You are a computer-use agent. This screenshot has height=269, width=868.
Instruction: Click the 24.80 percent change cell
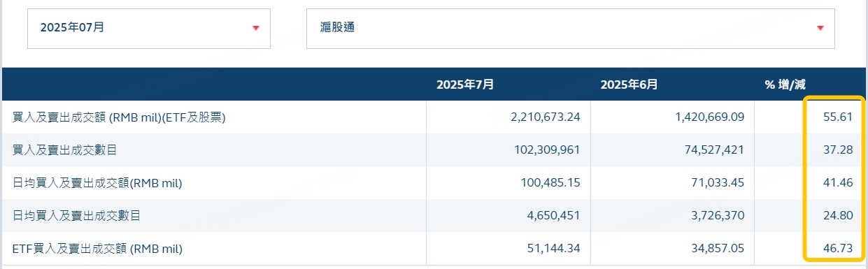tap(838, 216)
